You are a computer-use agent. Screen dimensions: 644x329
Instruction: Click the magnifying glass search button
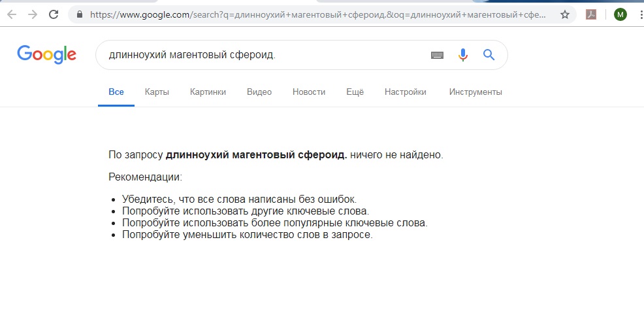489,55
